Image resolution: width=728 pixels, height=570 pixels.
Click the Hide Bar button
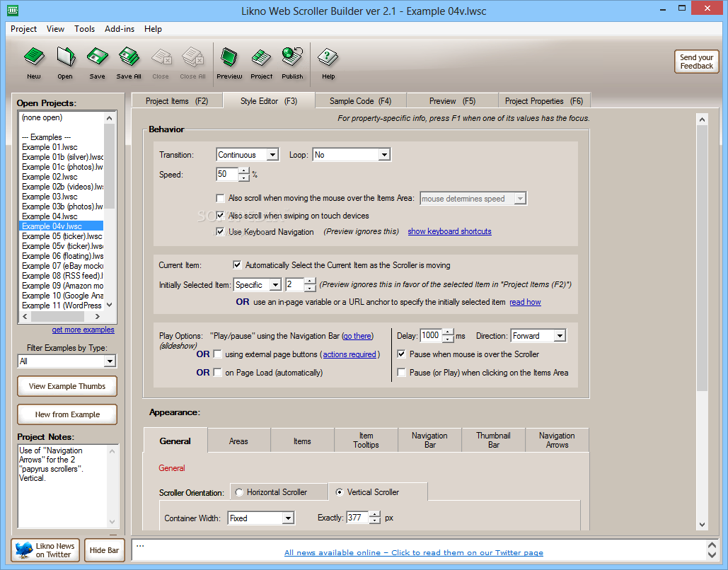coord(105,550)
